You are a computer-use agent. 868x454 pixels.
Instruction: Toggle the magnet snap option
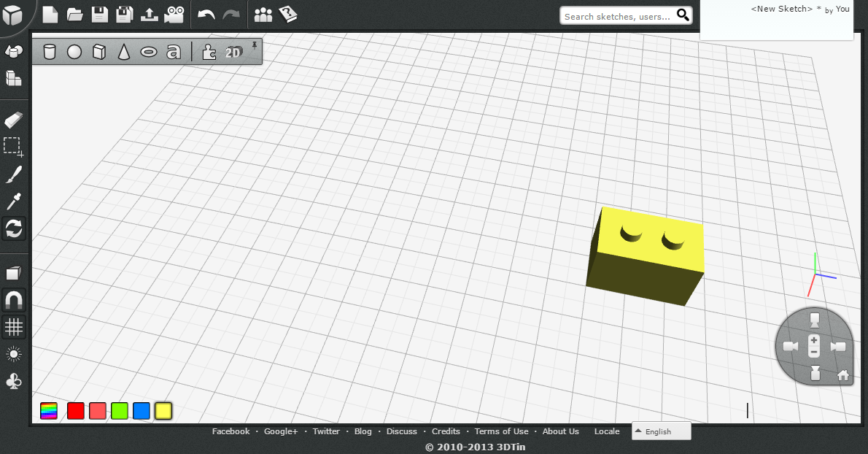(13, 300)
